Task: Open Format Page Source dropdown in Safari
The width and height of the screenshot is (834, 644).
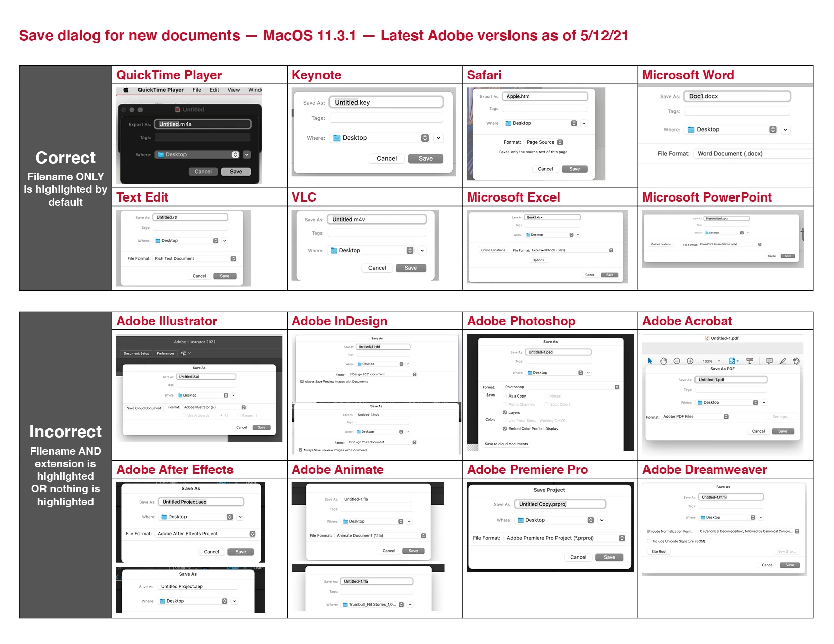Action: coord(544,142)
